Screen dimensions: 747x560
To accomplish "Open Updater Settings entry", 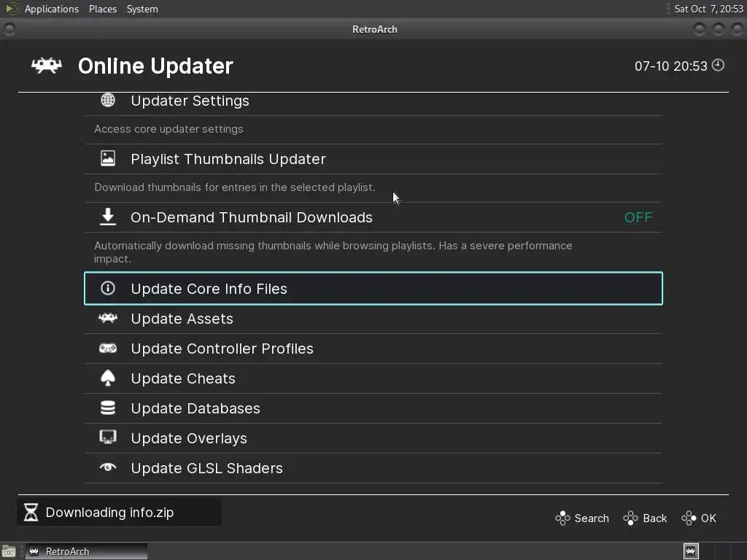I will click(373, 101).
